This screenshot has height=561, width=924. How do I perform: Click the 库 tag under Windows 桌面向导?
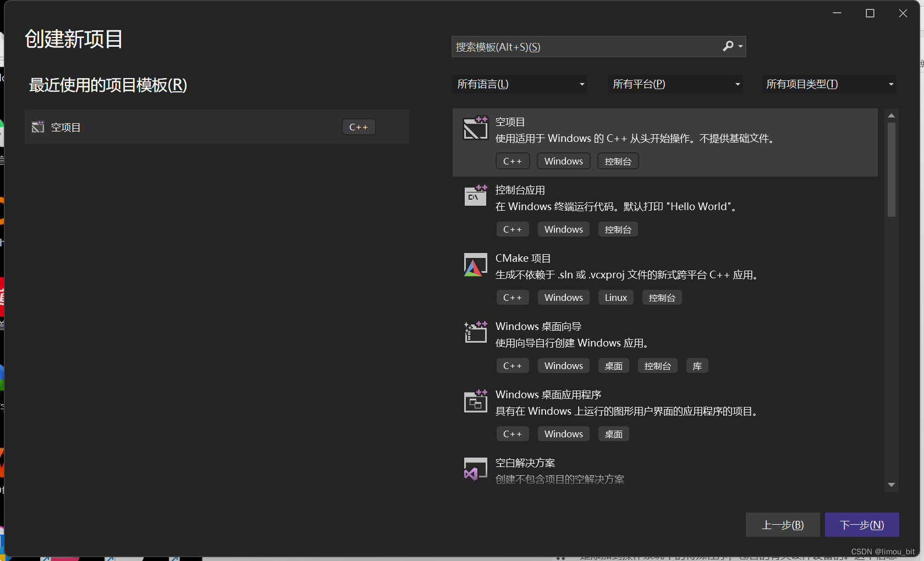[x=696, y=365]
